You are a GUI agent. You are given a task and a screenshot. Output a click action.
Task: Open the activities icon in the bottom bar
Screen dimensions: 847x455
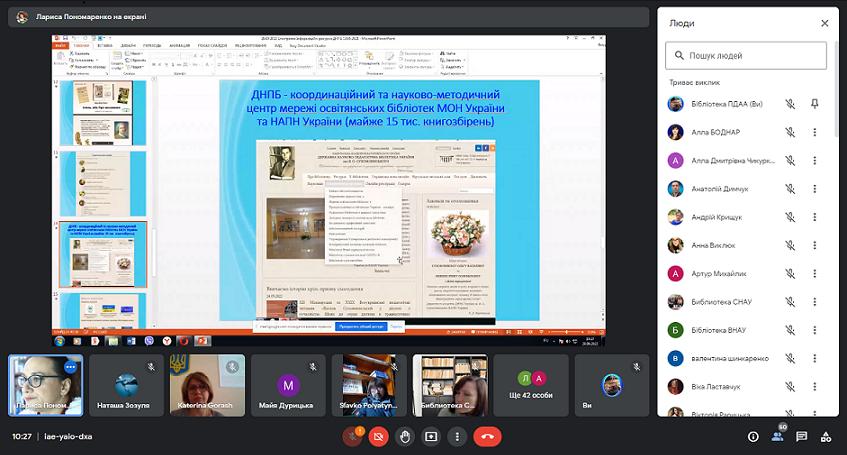pyautogui.click(x=826, y=437)
